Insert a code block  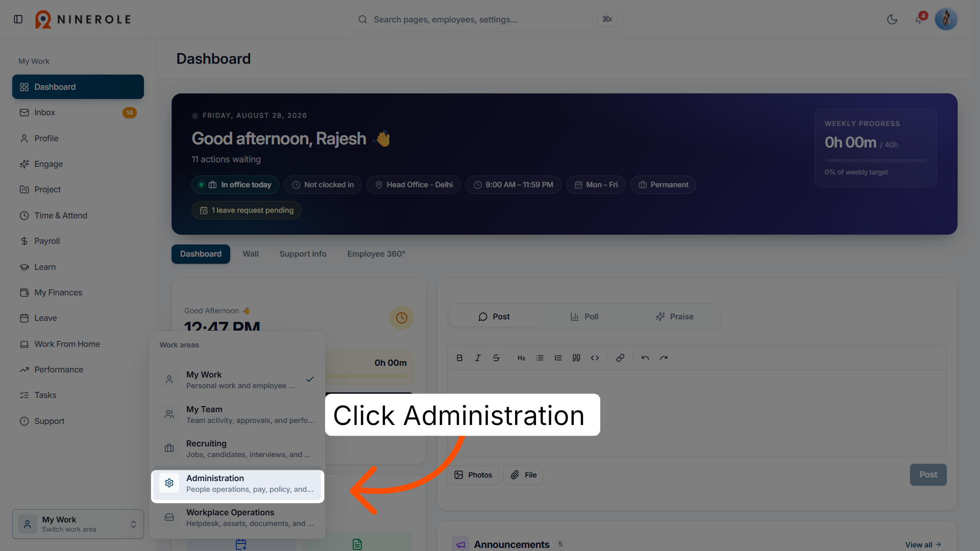(595, 358)
